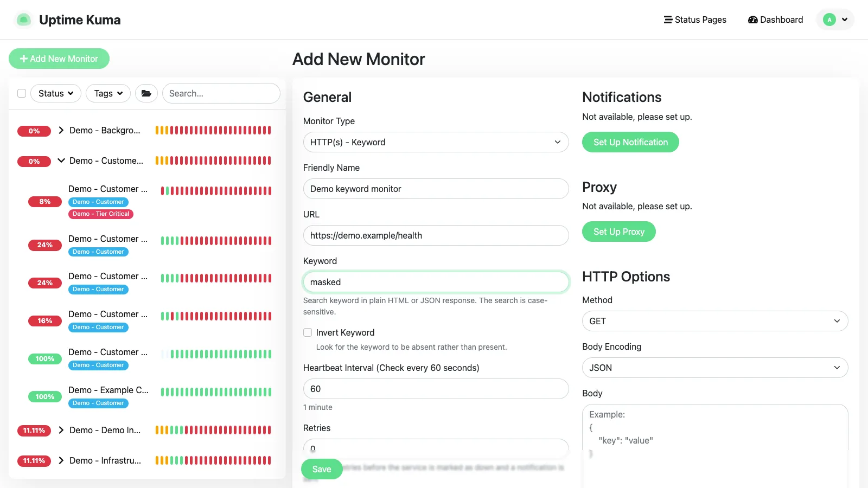This screenshot has height=488, width=868.
Task: Click the 11.11% badge of Demo - Demo In...
Action: click(x=34, y=431)
